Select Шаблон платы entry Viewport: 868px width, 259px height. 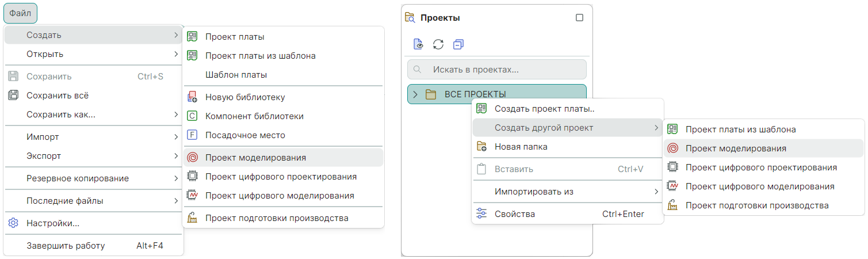pos(283,75)
